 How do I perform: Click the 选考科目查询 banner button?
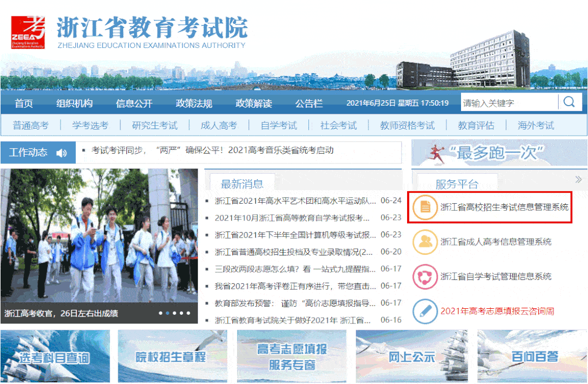point(55,357)
